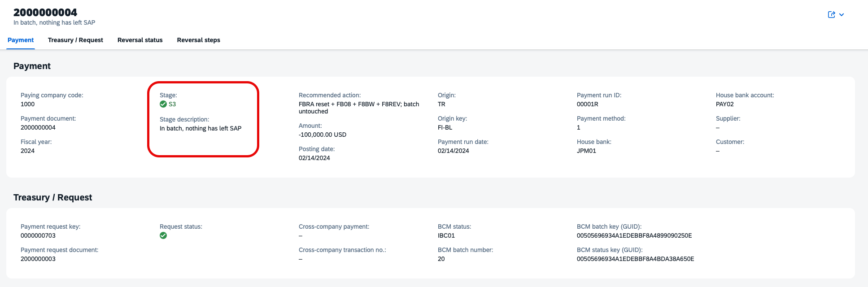The height and width of the screenshot is (287, 868).
Task: Click BCM batch number value 20
Action: (x=441, y=259)
